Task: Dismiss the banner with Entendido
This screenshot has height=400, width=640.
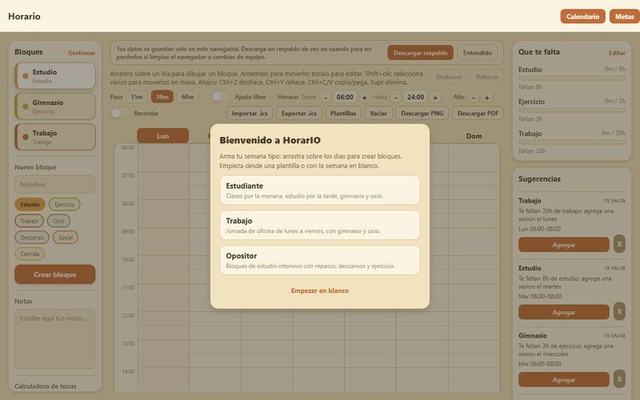Action: [x=477, y=53]
